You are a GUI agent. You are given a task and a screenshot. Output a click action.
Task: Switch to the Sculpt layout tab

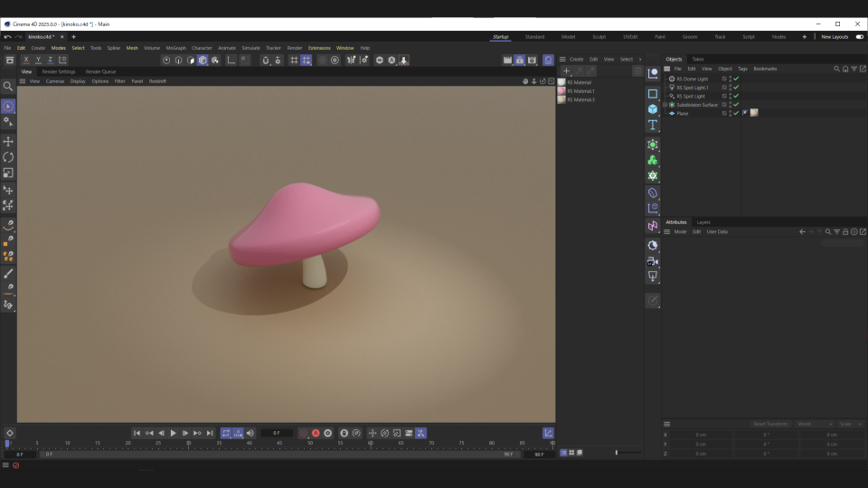pos(599,36)
